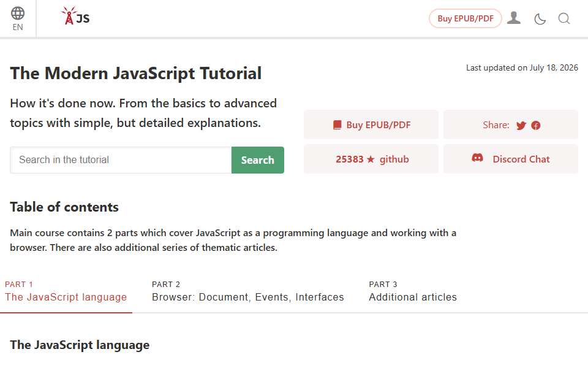Click the Share: label
The image size is (588, 368).
click(496, 125)
